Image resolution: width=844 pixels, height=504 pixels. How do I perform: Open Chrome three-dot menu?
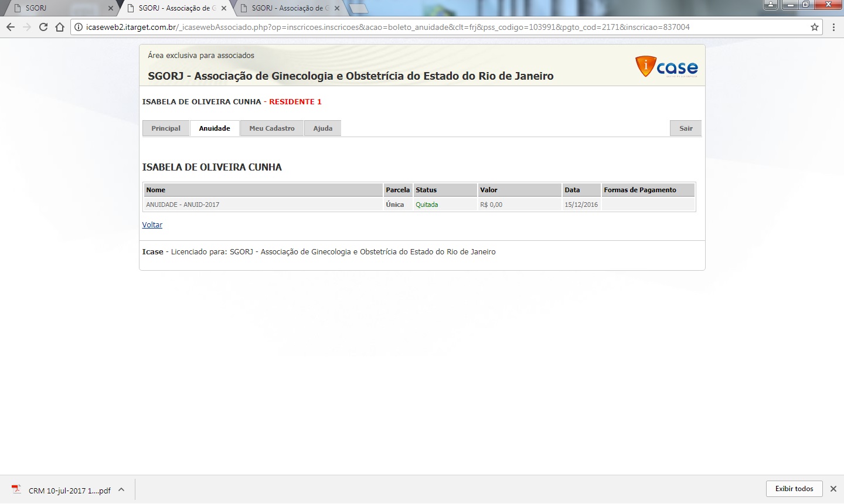833,27
